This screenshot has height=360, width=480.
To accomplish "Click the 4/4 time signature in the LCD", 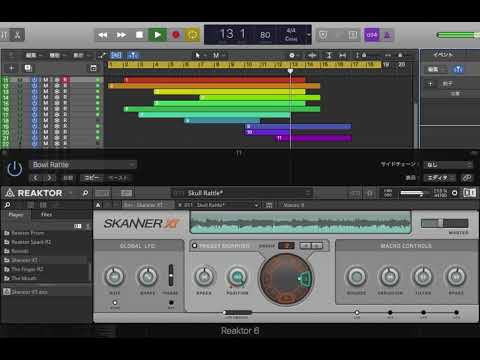I will click(x=291, y=30).
